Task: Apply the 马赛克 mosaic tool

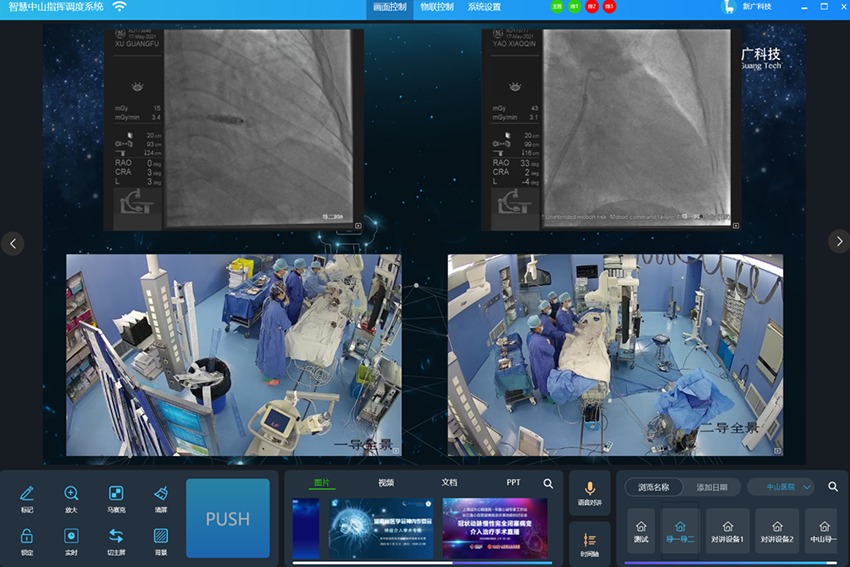Action: coord(116,497)
